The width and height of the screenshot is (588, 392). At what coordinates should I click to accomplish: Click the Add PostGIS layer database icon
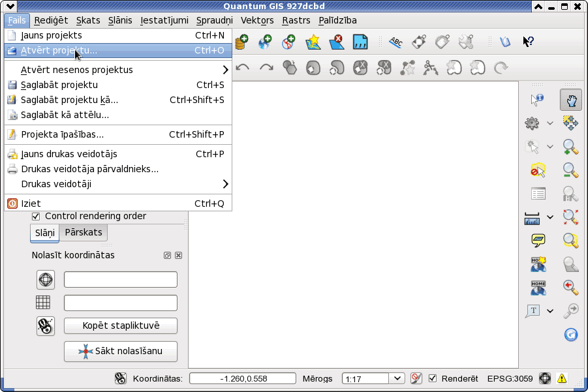241,42
